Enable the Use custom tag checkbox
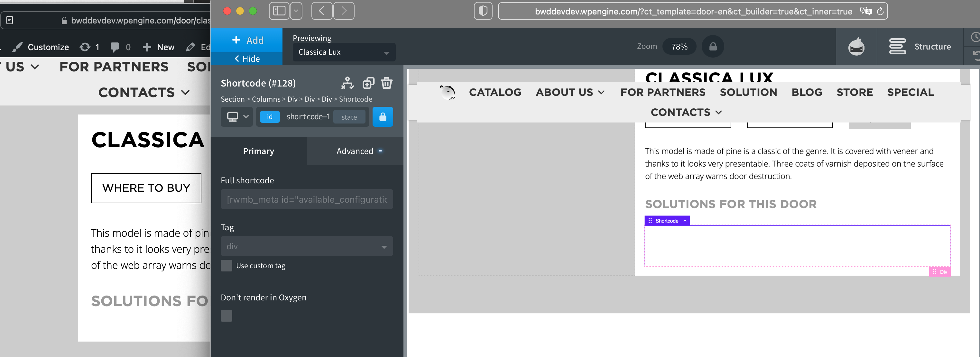Viewport: 980px width, 357px height. pos(227,266)
